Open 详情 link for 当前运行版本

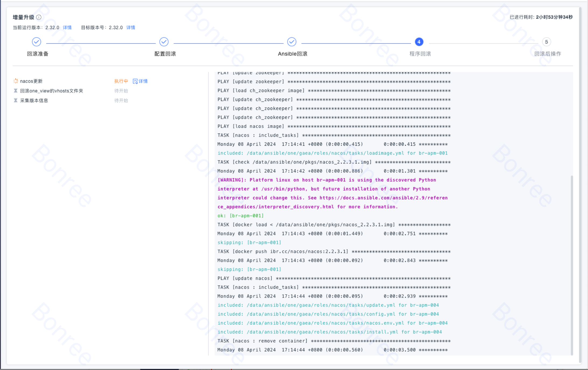pyautogui.click(x=67, y=27)
